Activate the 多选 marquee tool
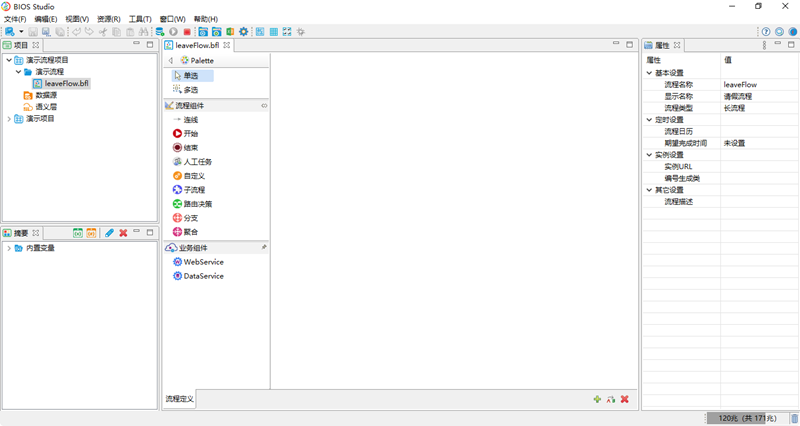This screenshot has height=426, width=800. [x=190, y=89]
